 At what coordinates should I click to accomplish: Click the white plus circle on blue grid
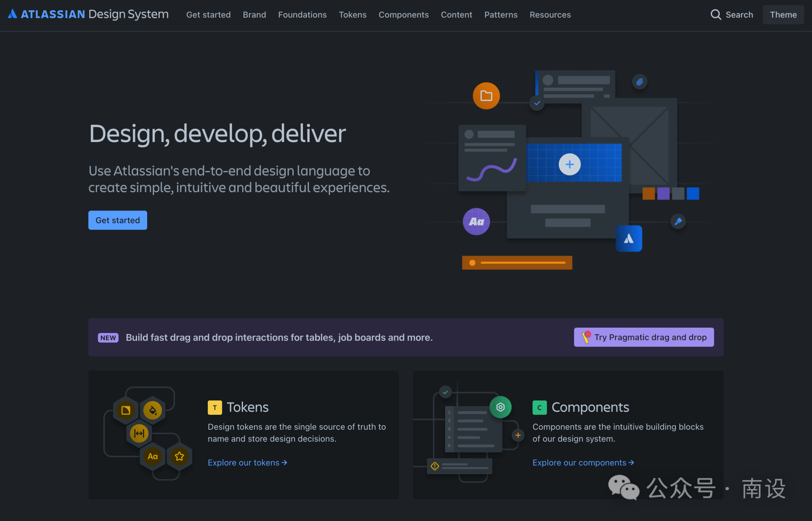click(x=570, y=165)
